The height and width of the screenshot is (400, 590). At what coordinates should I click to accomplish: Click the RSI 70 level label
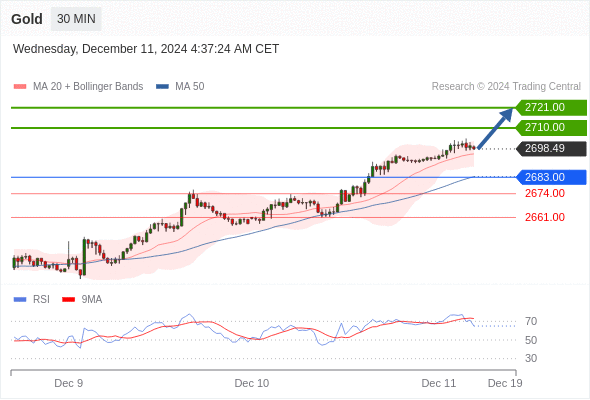click(531, 321)
